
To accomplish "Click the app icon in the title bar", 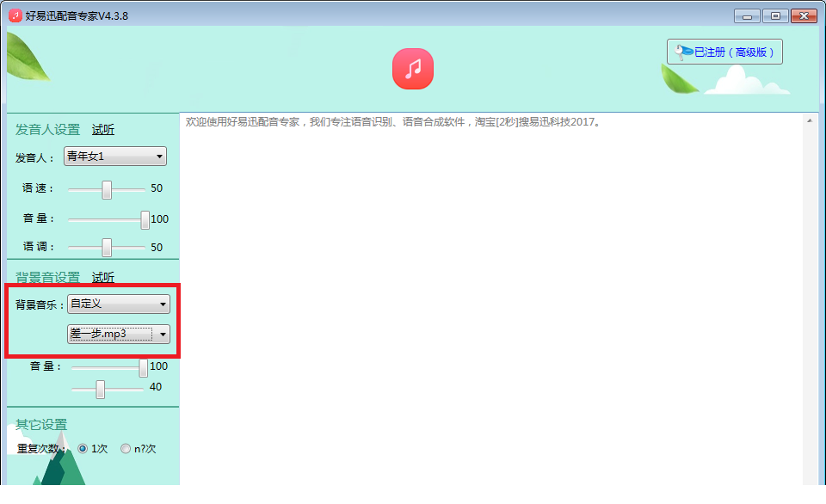I will [x=15, y=15].
